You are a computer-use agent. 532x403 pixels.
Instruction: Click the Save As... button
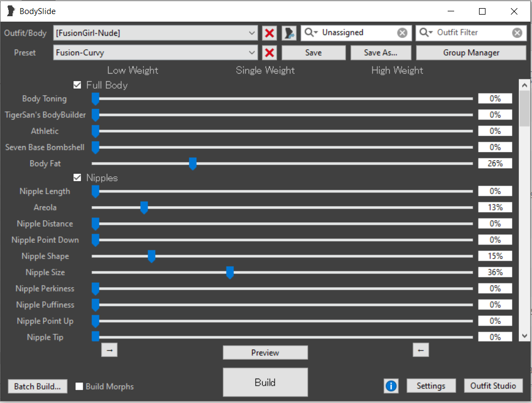[x=381, y=52]
